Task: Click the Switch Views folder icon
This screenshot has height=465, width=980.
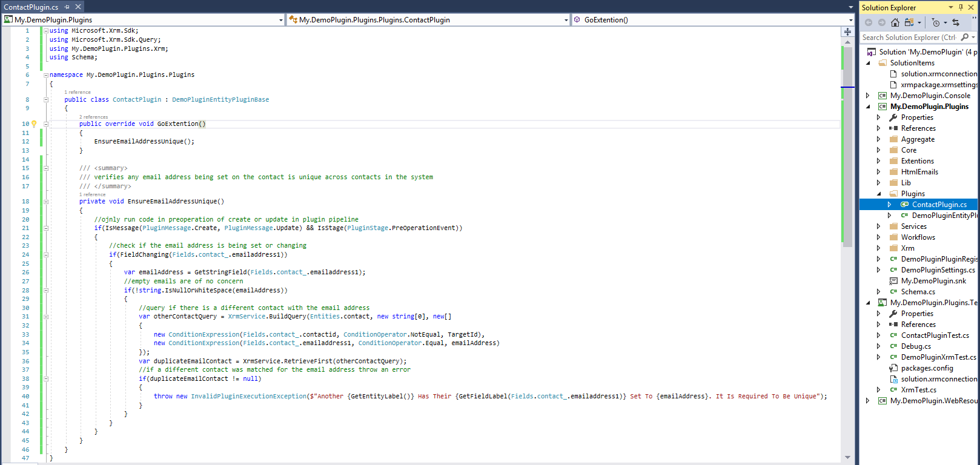Action: click(909, 22)
